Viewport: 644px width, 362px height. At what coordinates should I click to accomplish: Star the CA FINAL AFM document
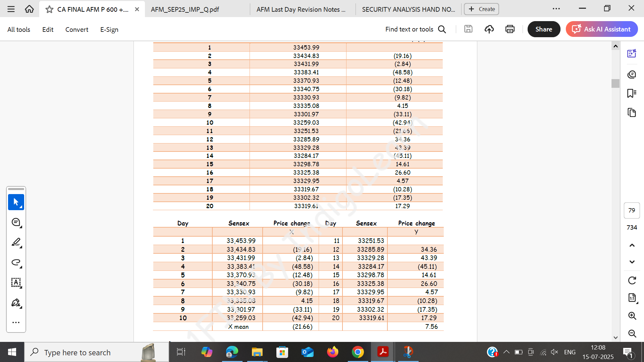49,9
